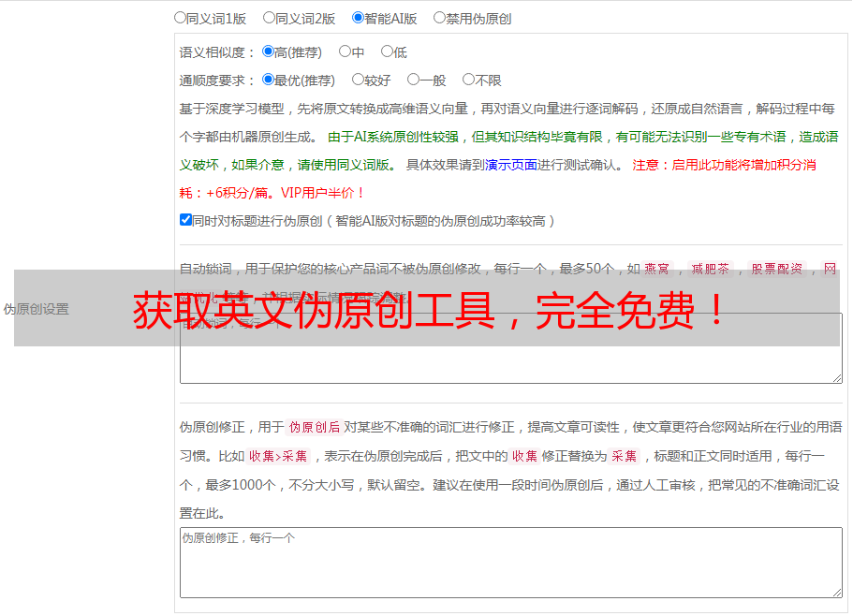Set 语义相似度 to 高(推荐)
Image resolution: width=853 pixels, height=616 pixels.
click(268, 51)
